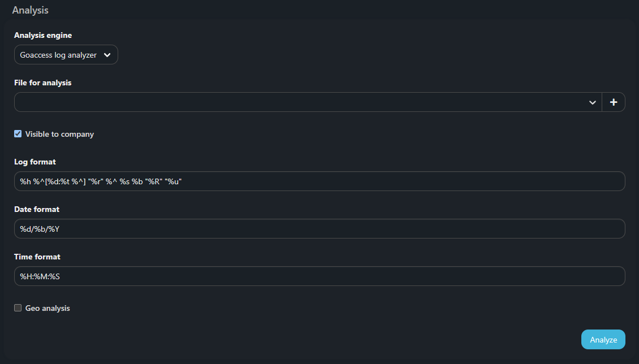Click into the Date format text box
Image resolution: width=639 pixels, height=364 pixels.
coord(319,229)
